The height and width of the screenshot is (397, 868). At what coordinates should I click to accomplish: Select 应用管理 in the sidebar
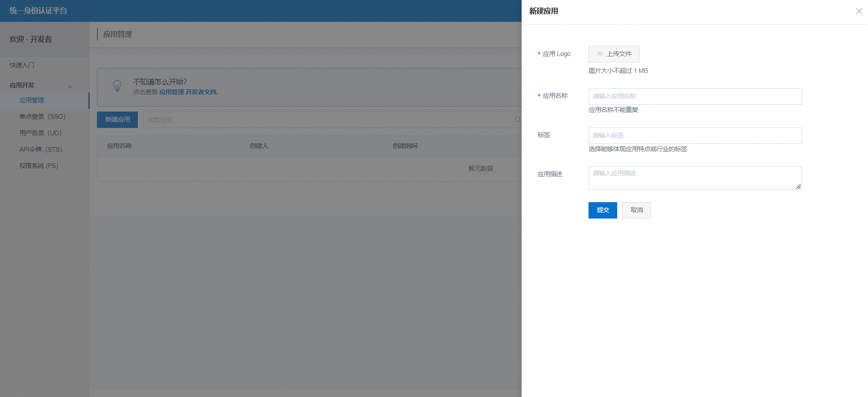click(x=32, y=100)
